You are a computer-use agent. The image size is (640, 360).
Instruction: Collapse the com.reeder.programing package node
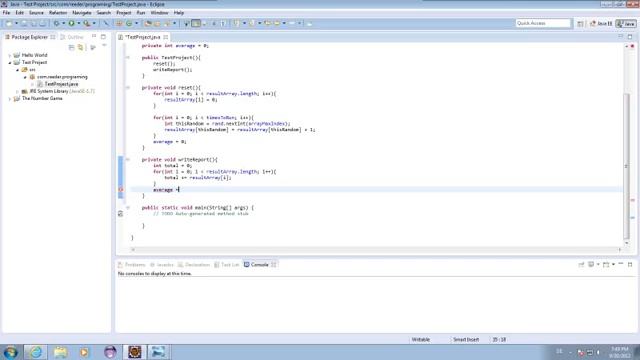coord(25,77)
